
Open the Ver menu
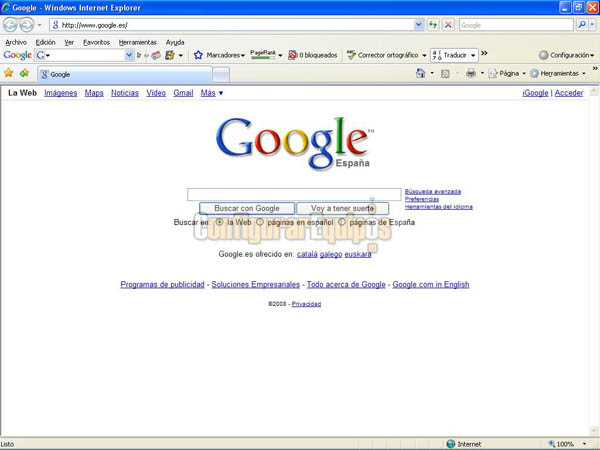point(69,42)
